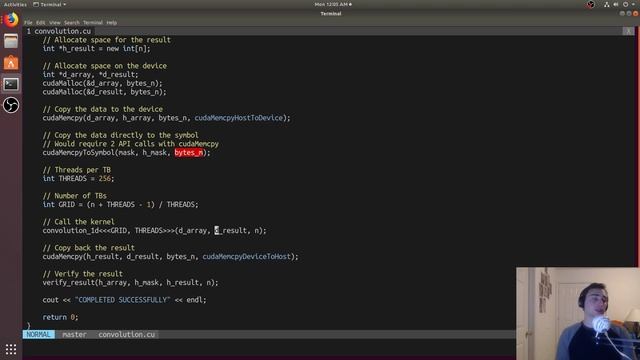640x360 pixels.
Task: Select the convolution.cu vim tab
Action: coord(59,31)
